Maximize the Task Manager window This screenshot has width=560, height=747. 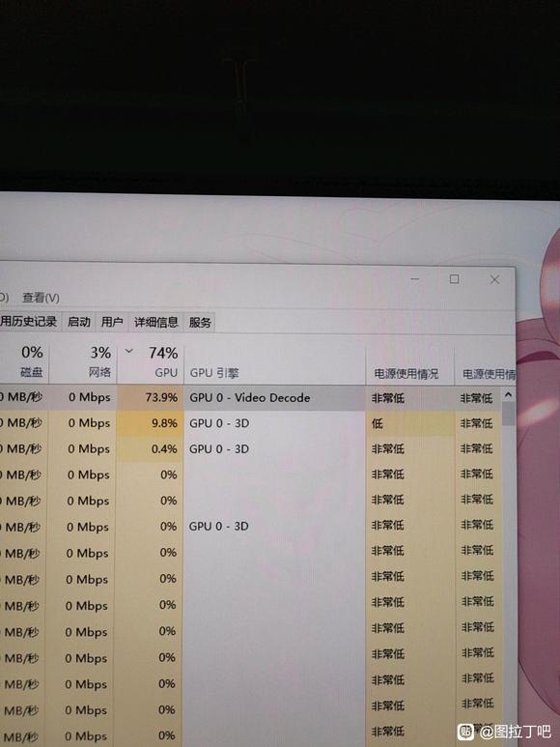coord(455,279)
